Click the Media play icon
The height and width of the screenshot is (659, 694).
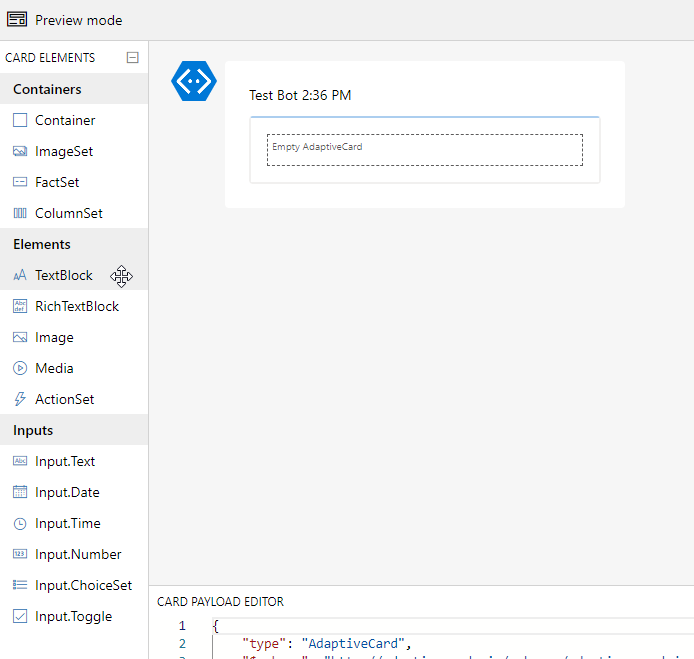point(20,368)
